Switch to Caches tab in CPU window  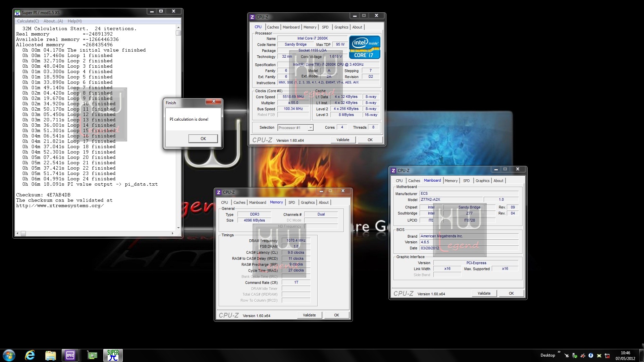point(273,27)
